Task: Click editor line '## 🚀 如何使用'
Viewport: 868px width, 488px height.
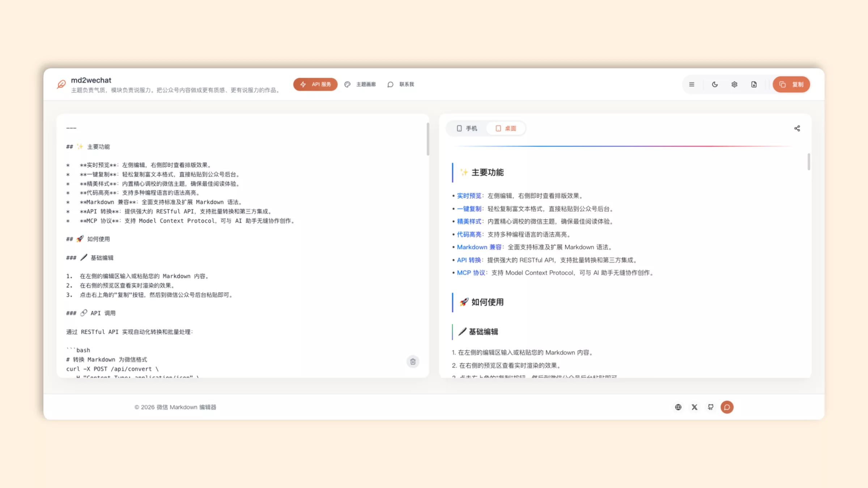Action: (88, 239)
